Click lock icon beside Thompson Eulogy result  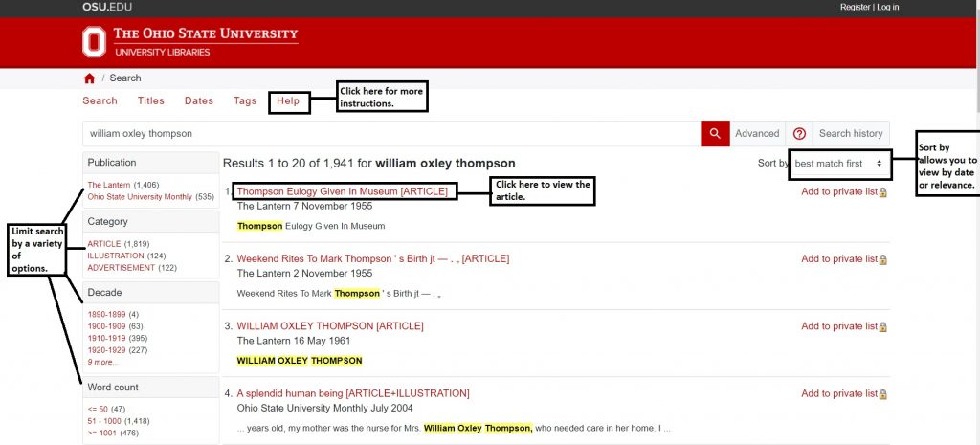coord(883,192)
